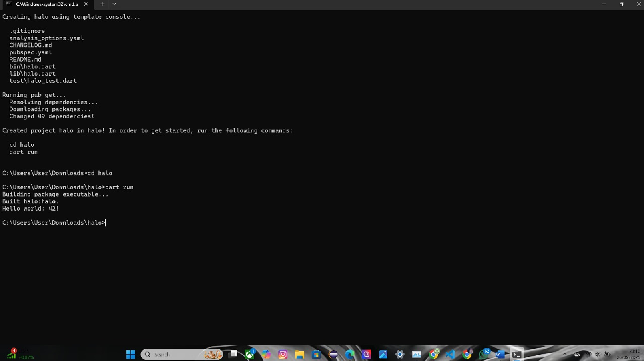Launch Visual Studio Code
The width and height of the screenshot is (644, 361).
449,354
